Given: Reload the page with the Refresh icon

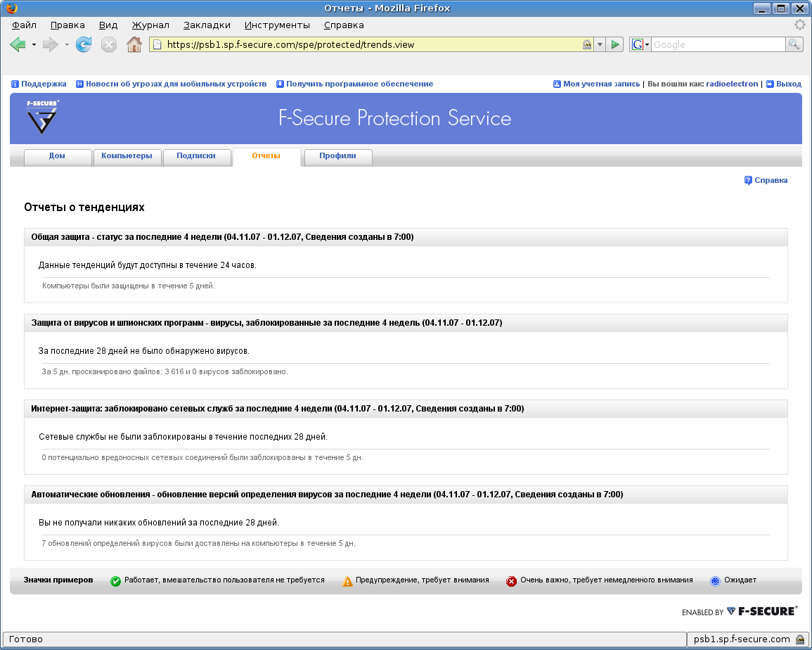Looking at the screenshot, I should click(84, 44).
